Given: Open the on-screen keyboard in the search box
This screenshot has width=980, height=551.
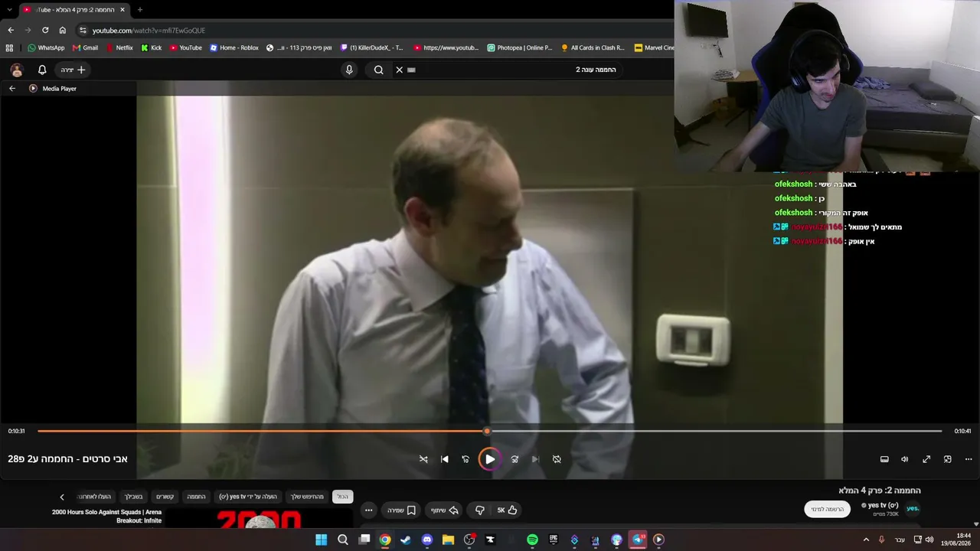Looking at the screenshot, I should point(411,70).
